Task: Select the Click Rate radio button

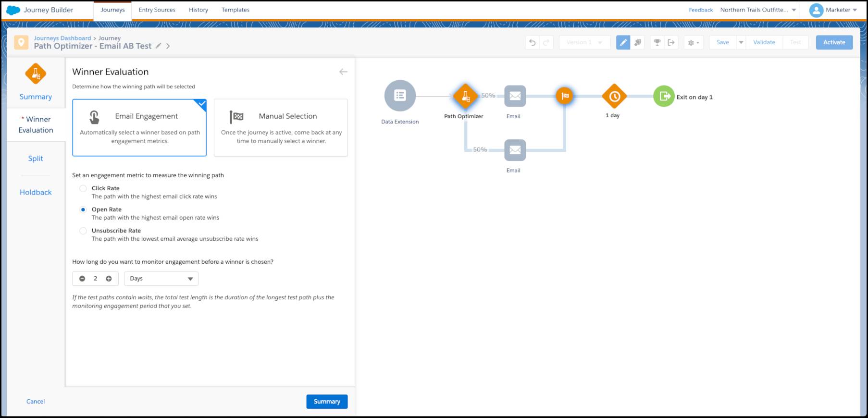Action: (x=83, y=188)
